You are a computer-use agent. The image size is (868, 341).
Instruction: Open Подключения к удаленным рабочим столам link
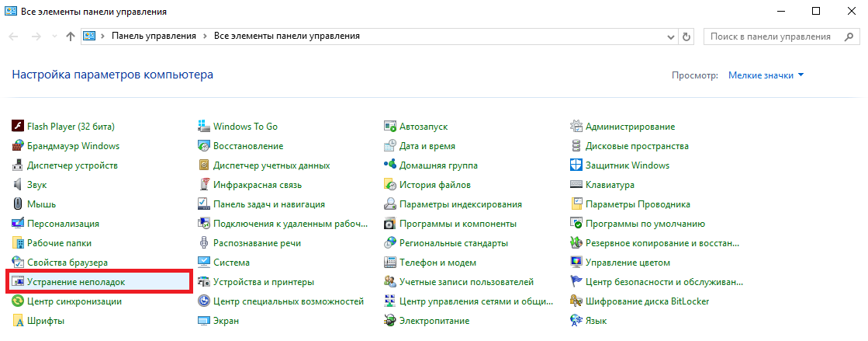pos(291,224)
